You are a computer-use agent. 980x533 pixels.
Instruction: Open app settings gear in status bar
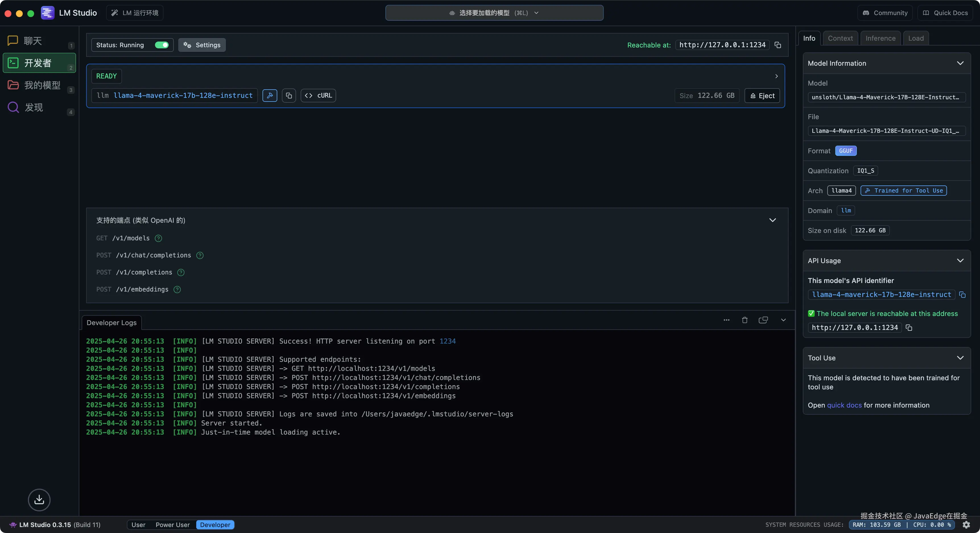coord(966,525)
